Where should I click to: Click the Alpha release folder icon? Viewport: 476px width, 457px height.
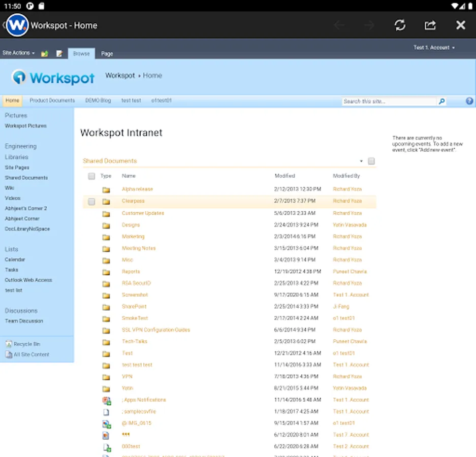coord(106,190)
